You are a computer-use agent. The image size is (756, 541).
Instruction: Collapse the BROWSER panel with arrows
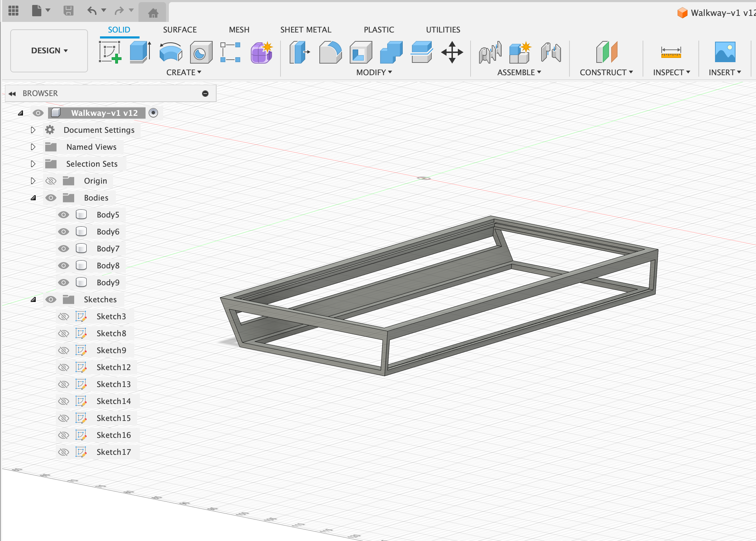(x=12, y=94)
